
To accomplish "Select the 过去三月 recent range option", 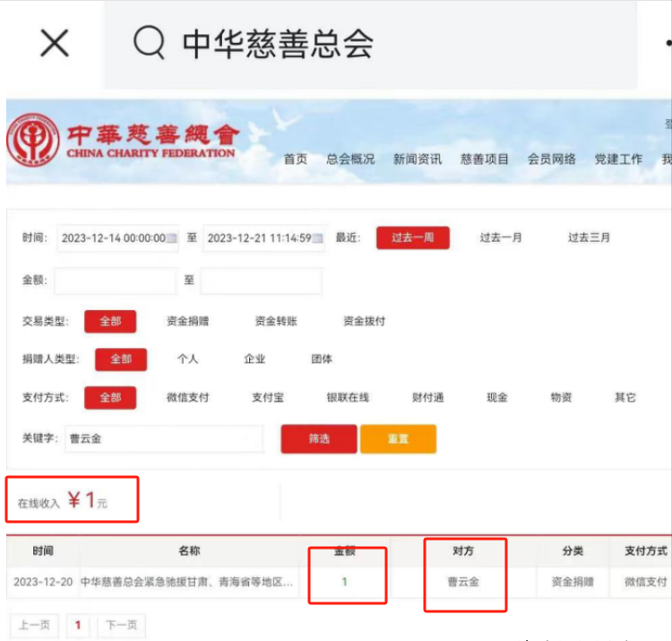I will tap(589, 238).
